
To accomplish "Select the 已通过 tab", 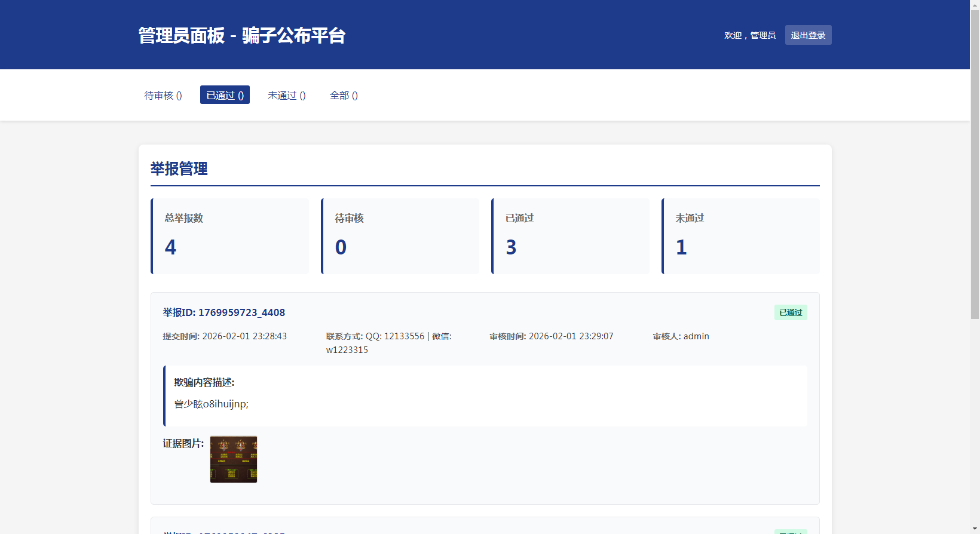I will click(x=225, y=96).
